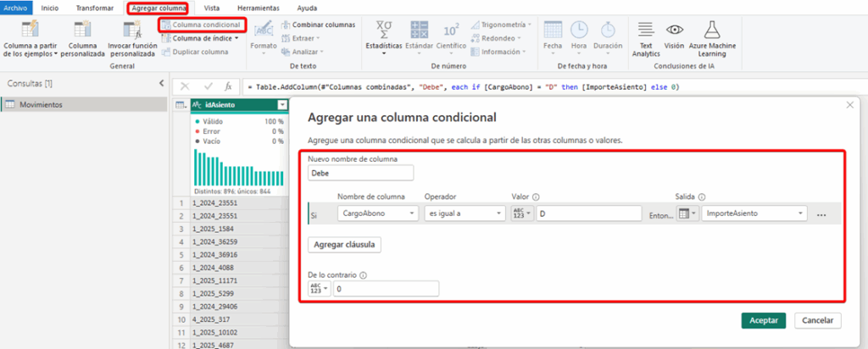The width and height of the screenshot is (868, 349).
Task: Open the Estadísticas number tool
Action: click(383, 30)
